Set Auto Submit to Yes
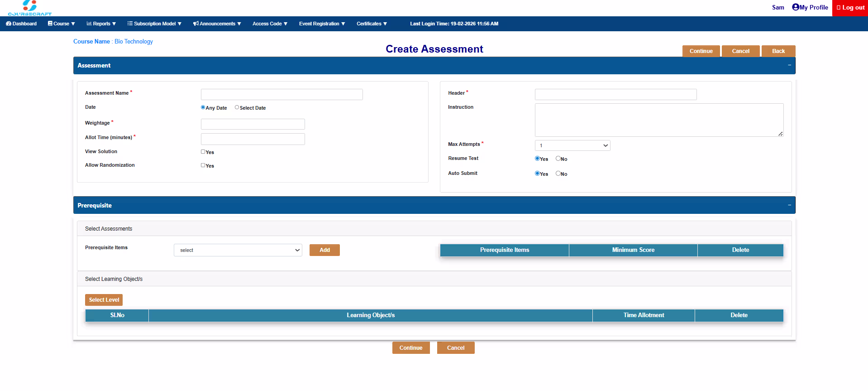 (537, 174)
